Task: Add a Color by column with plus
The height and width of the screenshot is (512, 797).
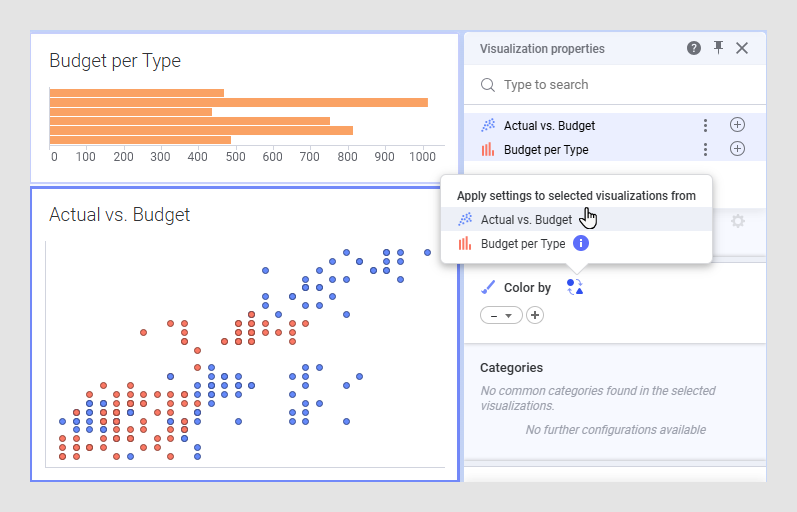Action: (535, 315)
